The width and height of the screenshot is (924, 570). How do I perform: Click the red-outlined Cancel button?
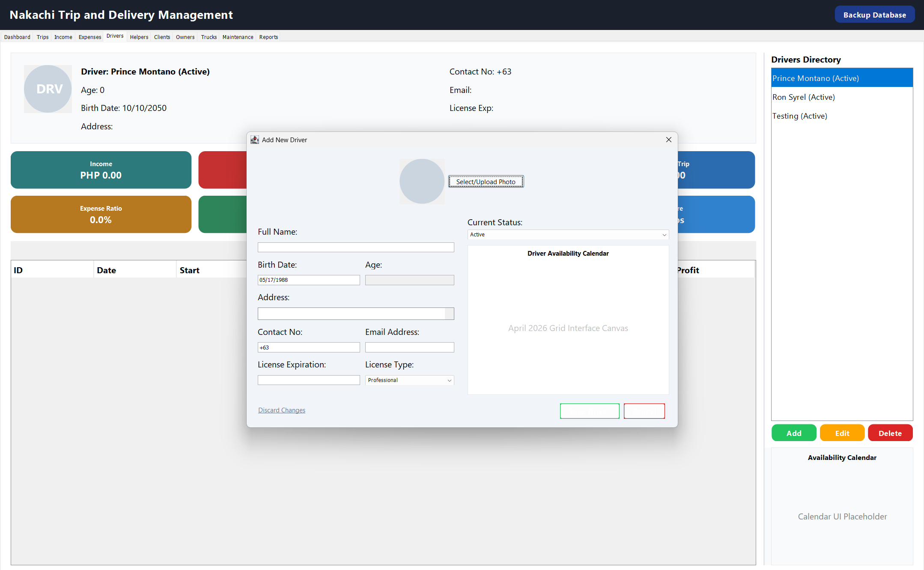pos(644,411)
